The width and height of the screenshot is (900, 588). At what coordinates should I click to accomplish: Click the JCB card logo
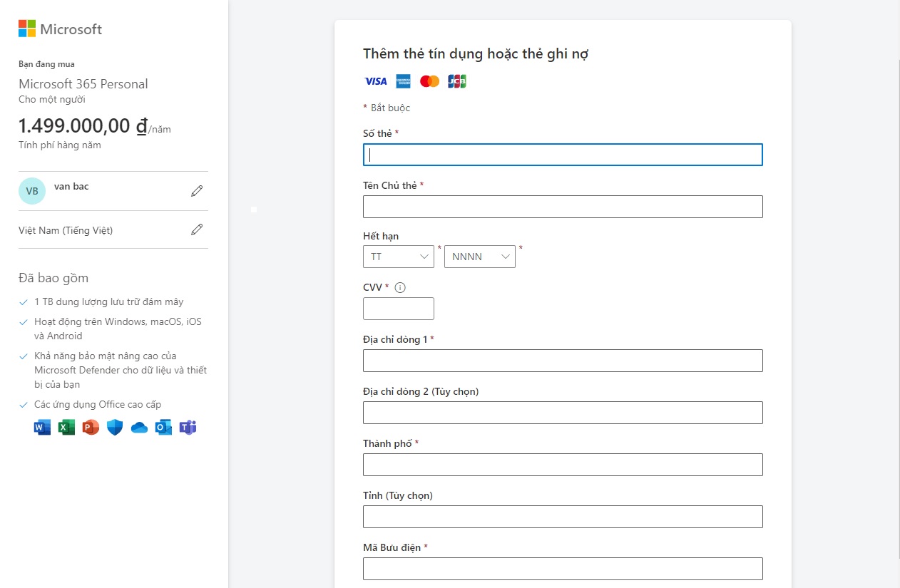click(457, 81)
